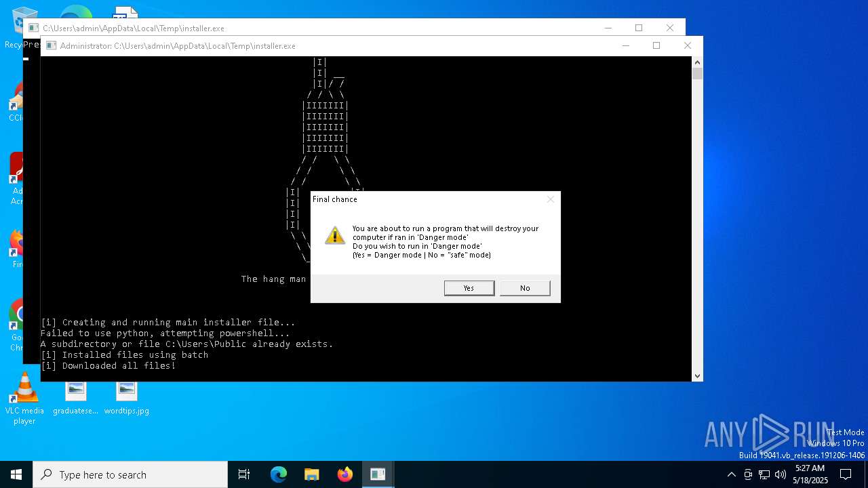Minimize the back installer.exe window
This screenshot has width=868, height=488.
[x=608, y=28]
